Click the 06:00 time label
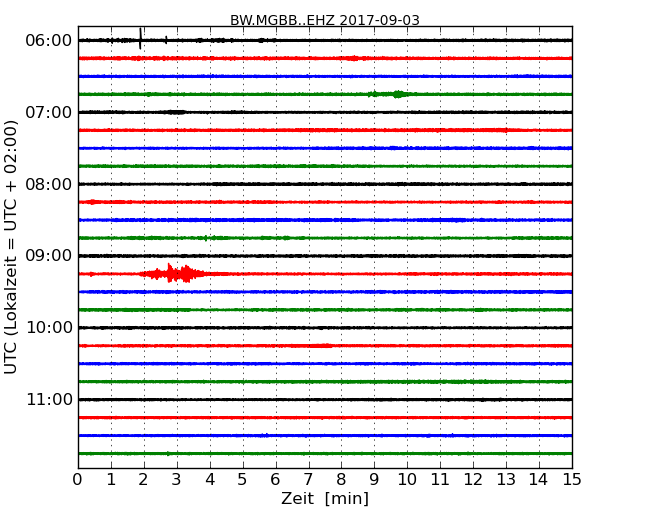The image size is (650, 520). coord(49,41)
